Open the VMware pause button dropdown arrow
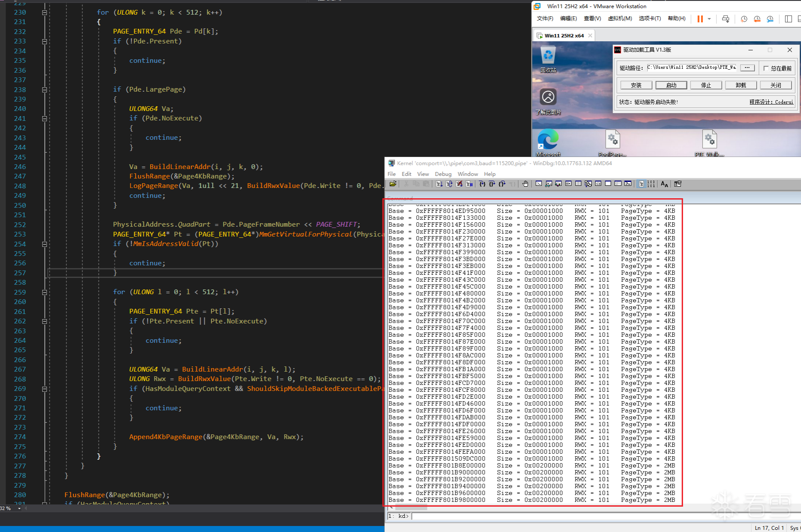 [x=709, y=19]
